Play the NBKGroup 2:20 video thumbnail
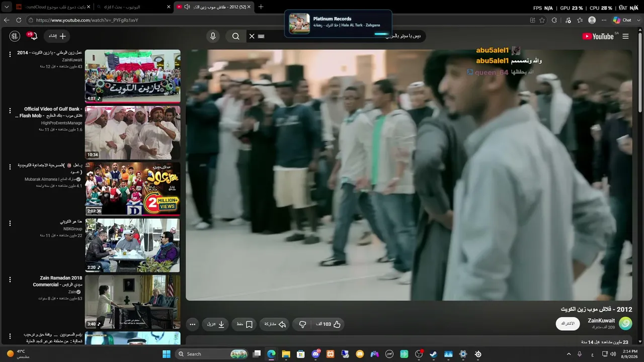The image size is (644, 362). pyautogui.click(x=133, y=245)
